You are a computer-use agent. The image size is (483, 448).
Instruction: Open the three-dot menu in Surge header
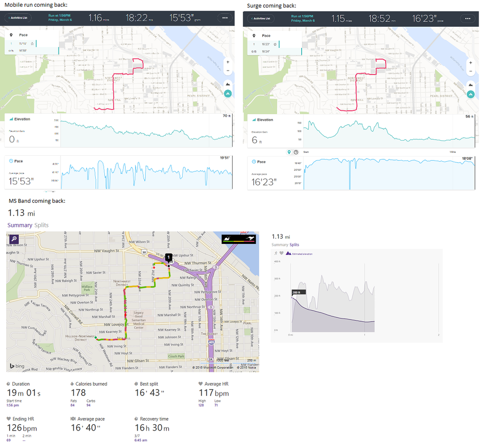468,18
